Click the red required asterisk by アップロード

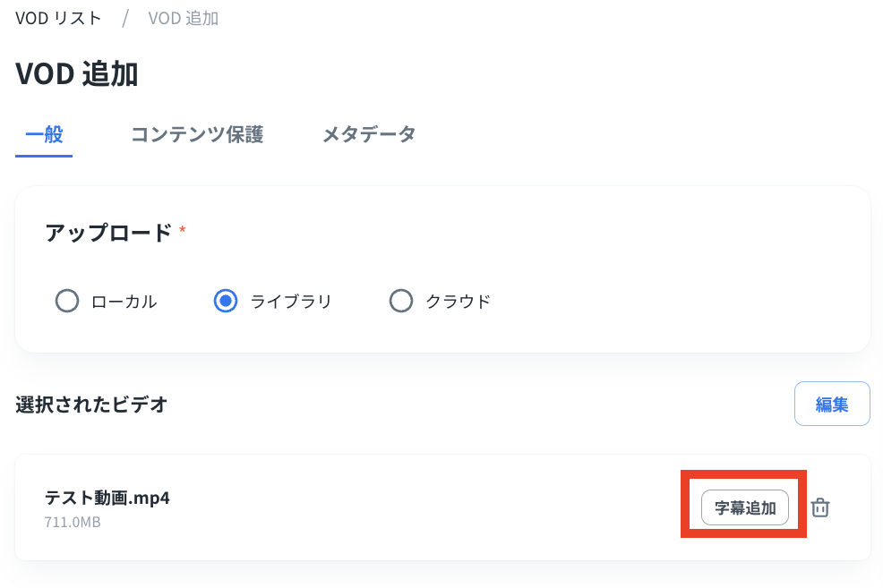183,230
